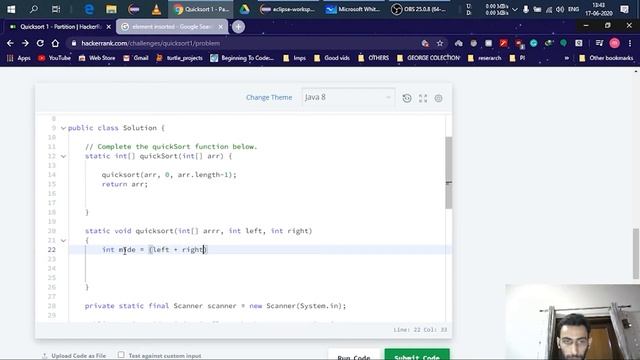The width and height of the screenshot is (640, 360).
Task: Click the Change Theme link
Action: pyautogui.click(x=269, y=97)
